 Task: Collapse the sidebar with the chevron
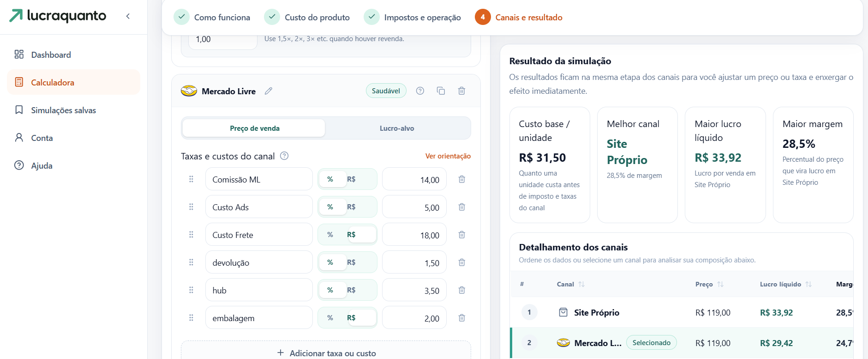128,16
